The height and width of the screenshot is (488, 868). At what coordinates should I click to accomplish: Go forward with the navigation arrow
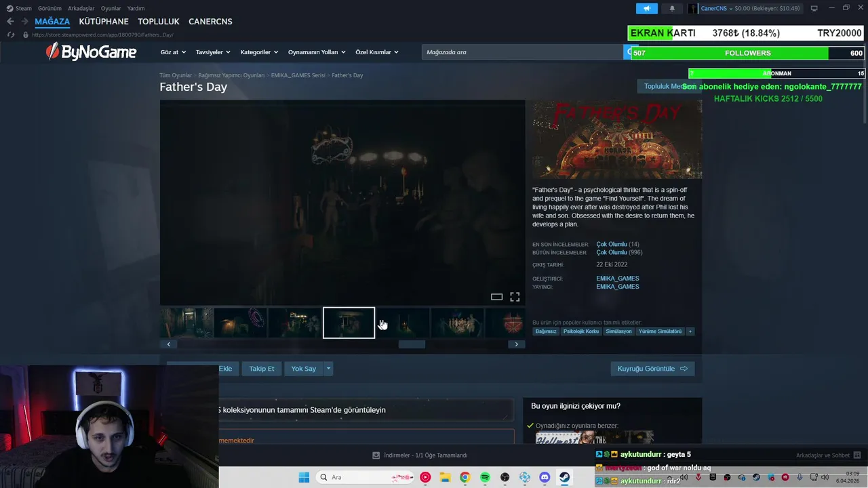(x=24, y=21)
